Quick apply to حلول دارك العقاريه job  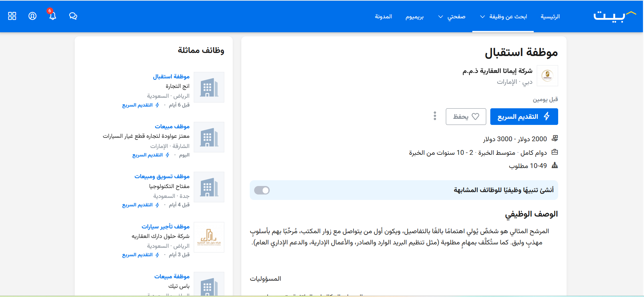tap(140, 255)
